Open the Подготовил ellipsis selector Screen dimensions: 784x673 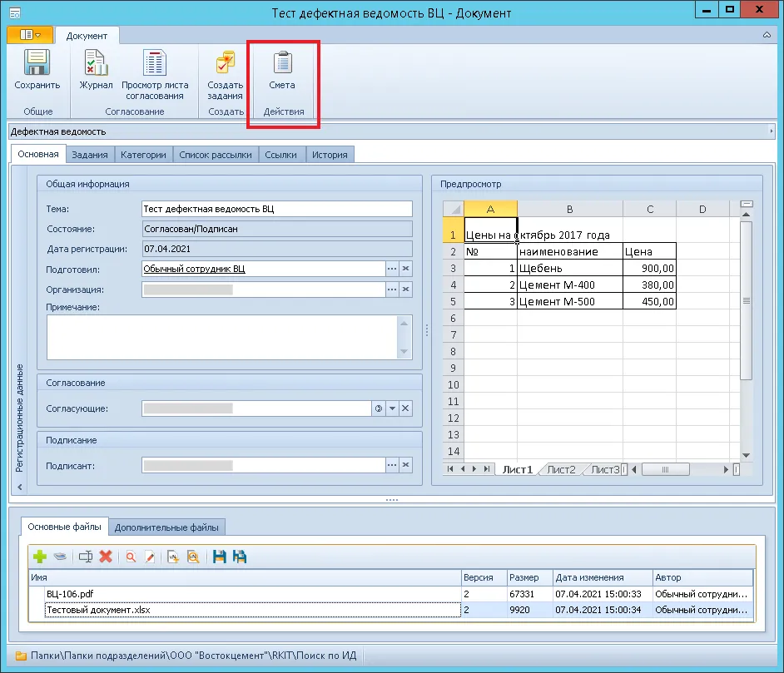point(392,269)
